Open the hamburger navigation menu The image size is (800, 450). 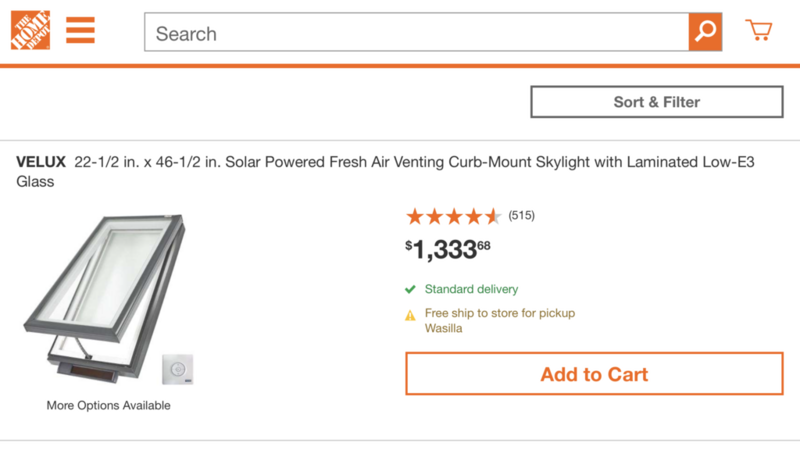tap(80, 30)
